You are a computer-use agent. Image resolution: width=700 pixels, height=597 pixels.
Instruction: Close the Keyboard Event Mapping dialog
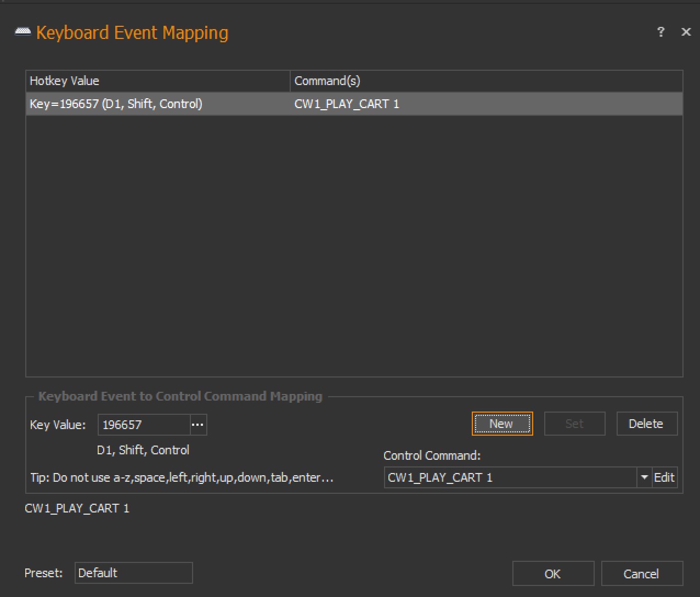686,32
